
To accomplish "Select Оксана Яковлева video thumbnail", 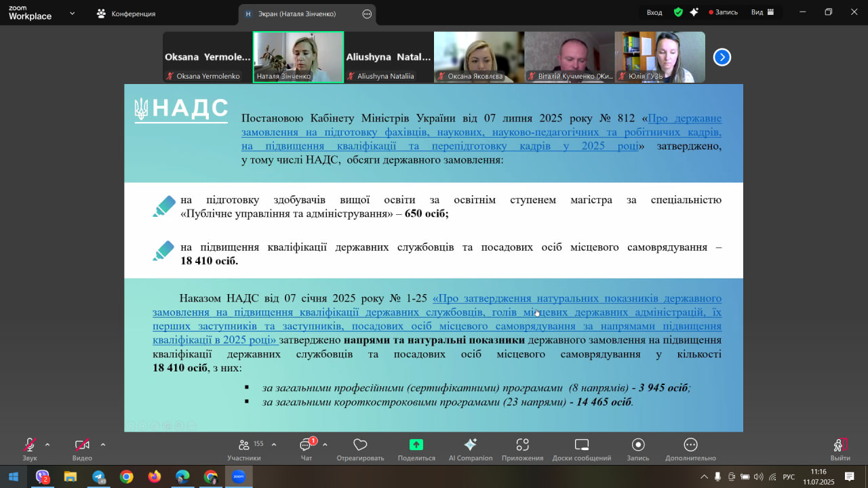I will click(479, 57).
